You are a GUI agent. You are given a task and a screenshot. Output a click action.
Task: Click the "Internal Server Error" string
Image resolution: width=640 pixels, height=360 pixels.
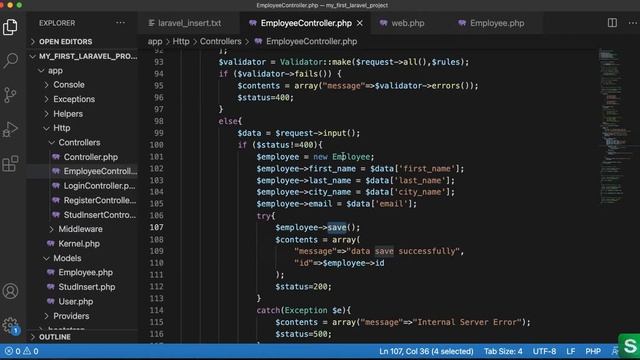coord(467,322)
